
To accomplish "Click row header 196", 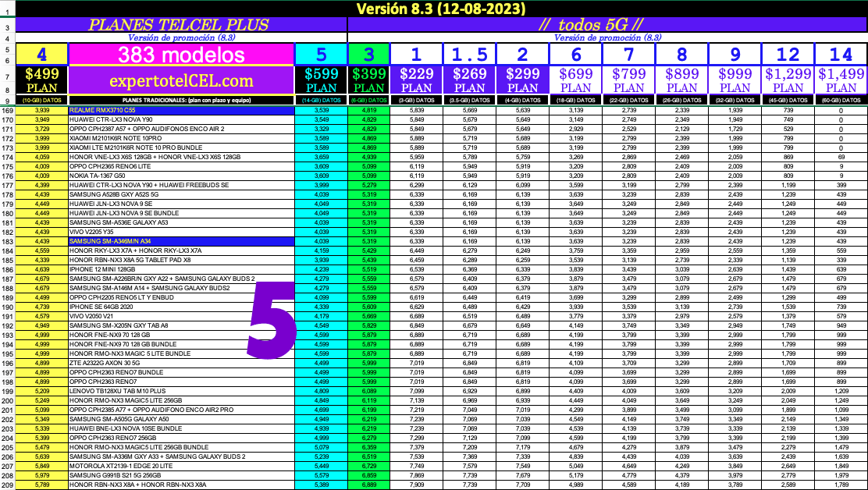I will (8, 363).
